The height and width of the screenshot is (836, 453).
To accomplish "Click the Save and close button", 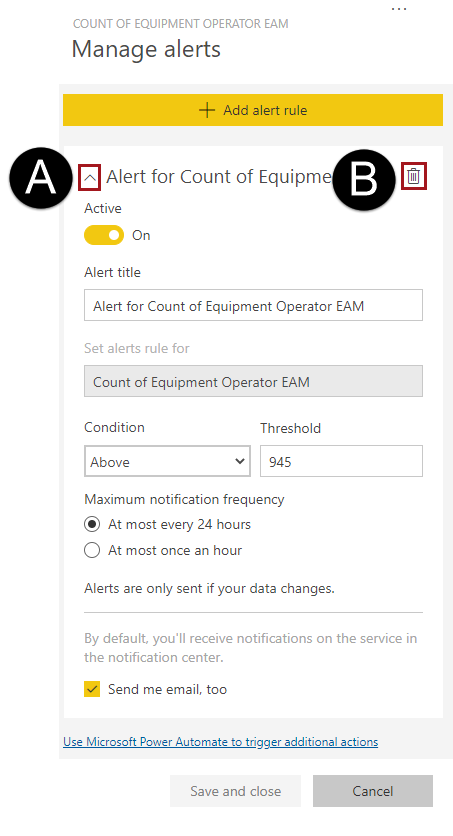I will click(236, 791).
